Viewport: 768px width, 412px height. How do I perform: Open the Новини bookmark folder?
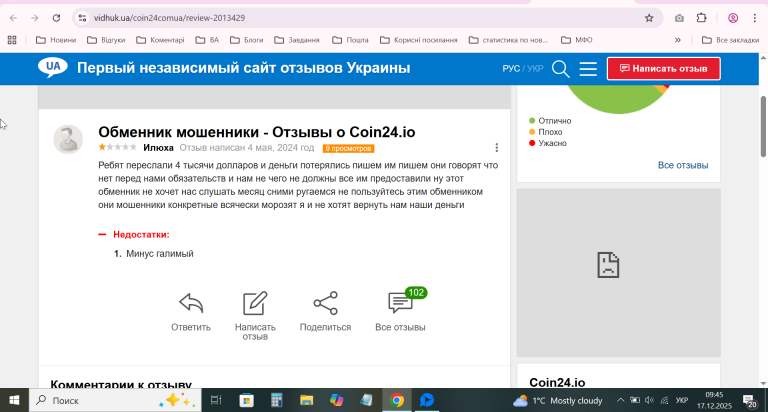[x=56, y=40]
